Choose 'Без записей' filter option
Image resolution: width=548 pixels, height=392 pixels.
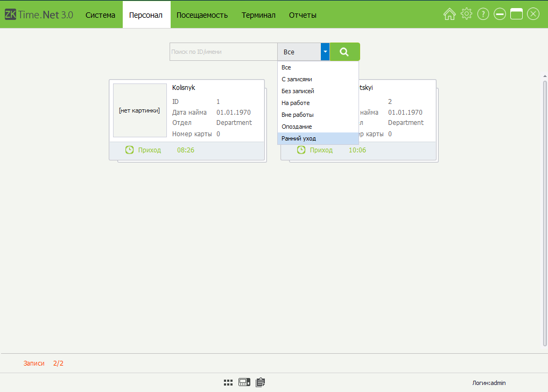pyautogui.click(x=318, y=91)
